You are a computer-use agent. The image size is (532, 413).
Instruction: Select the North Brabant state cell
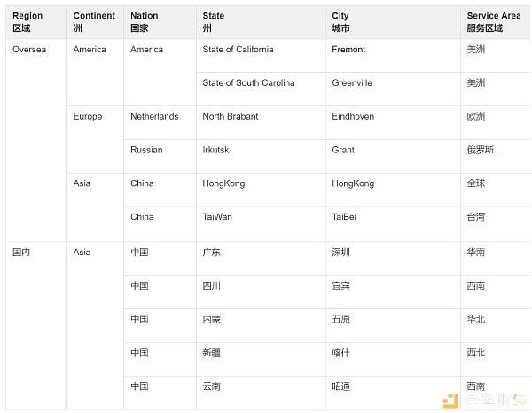point(261,122)
